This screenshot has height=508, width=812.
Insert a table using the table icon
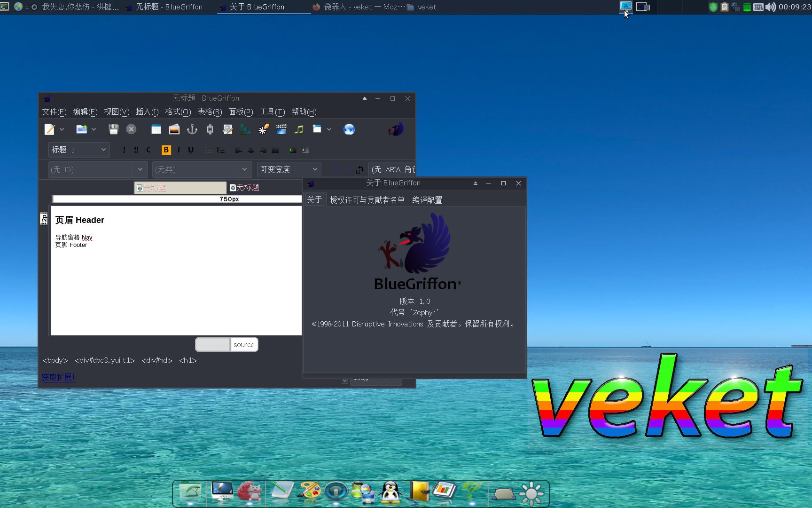156,129
